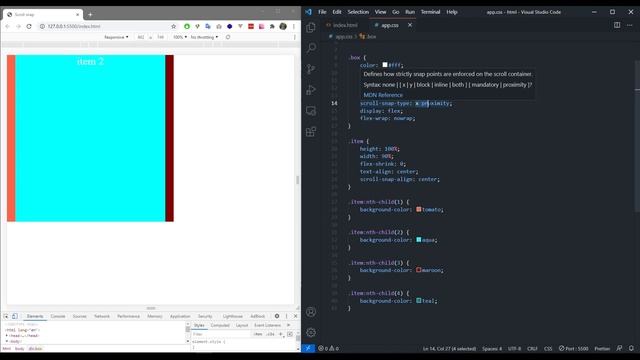Open the Manage gear in VS Code
640x360 pixels.
click(x=311, y=332)
